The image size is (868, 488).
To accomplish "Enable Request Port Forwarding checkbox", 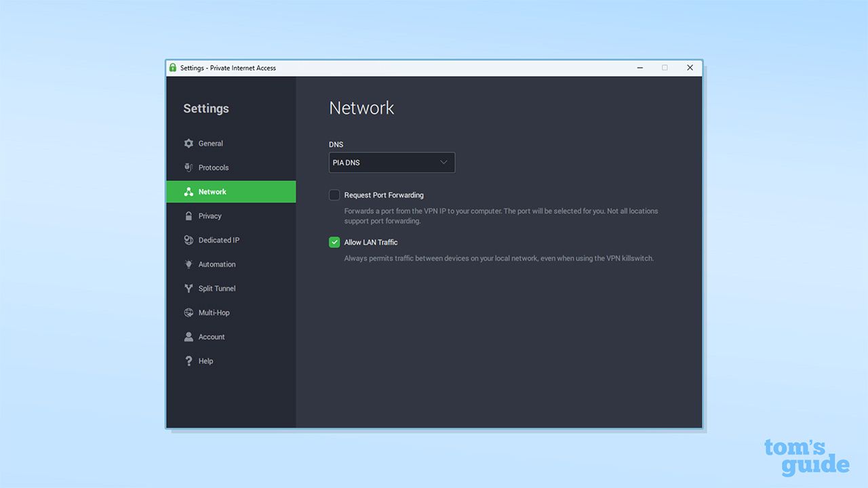I will 334,195.
